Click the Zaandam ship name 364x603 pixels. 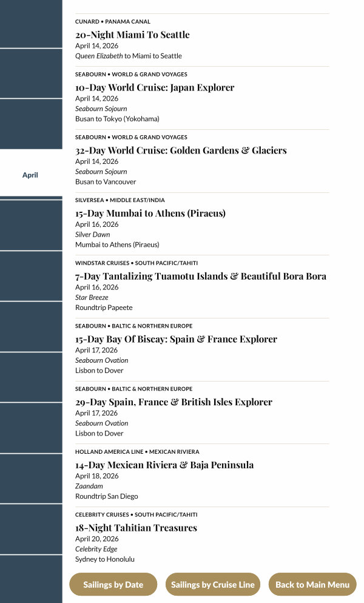click(89, 486)
